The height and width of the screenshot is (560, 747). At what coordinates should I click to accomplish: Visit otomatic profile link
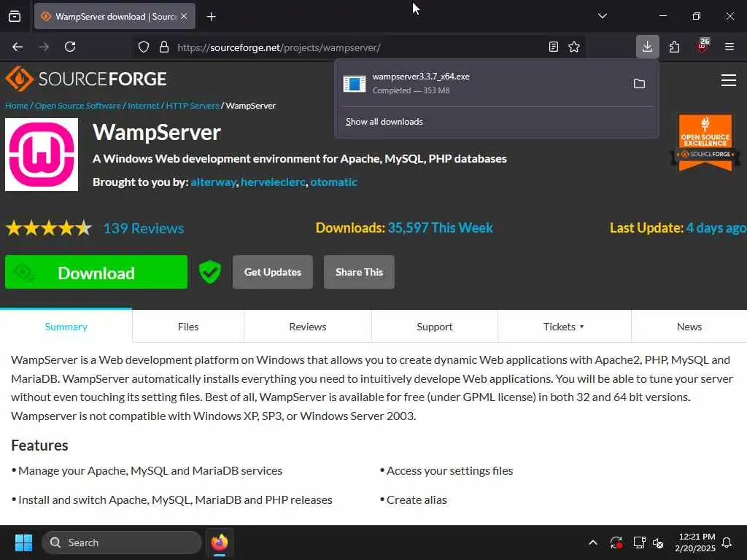point(333,182)
